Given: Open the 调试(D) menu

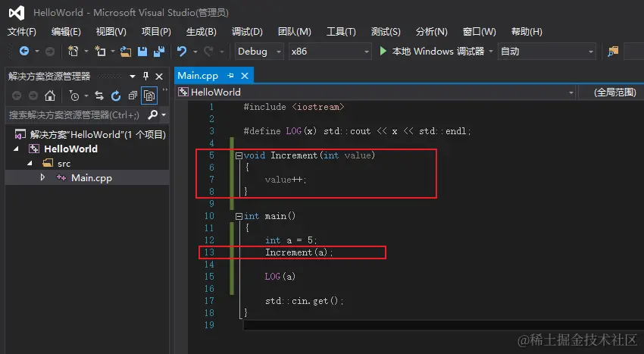Looking at the screenshot, I should click(x=247, y=32).
